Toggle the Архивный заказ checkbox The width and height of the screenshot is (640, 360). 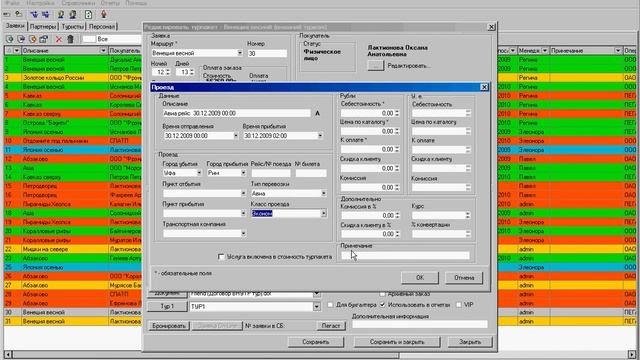pos(382,294)
